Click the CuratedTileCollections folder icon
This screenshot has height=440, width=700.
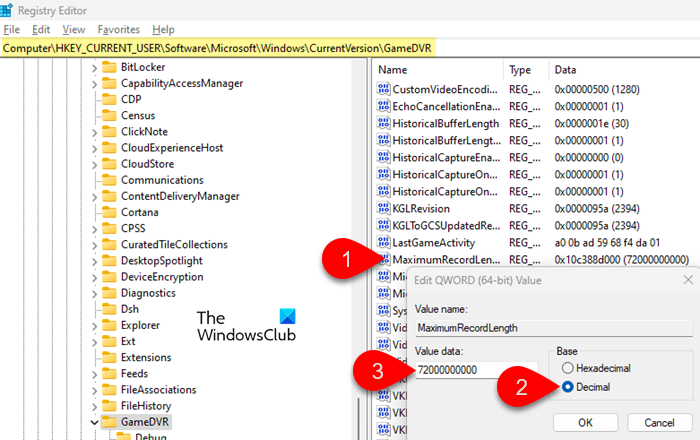pyautogui.click(x=109, y=245)
